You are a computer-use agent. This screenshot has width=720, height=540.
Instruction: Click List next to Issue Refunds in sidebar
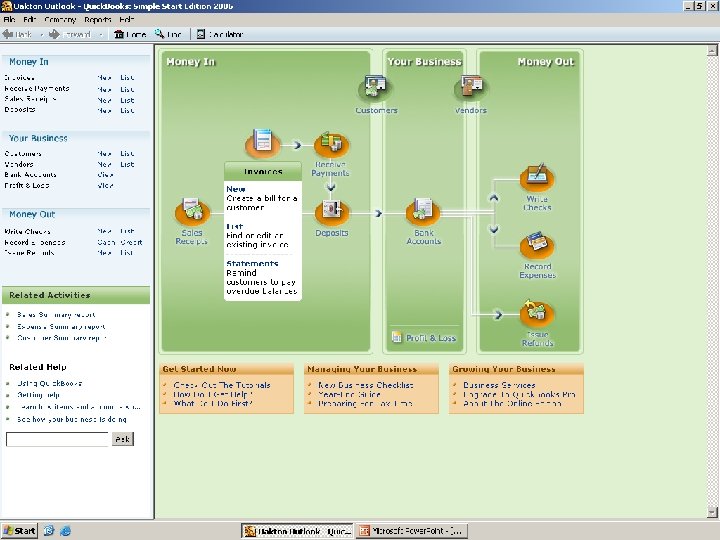click(126, 253)
